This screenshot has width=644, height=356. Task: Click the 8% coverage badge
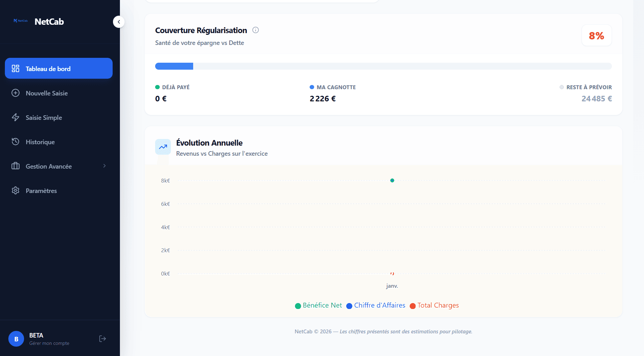pyautogui.click(x=596, y=36)
